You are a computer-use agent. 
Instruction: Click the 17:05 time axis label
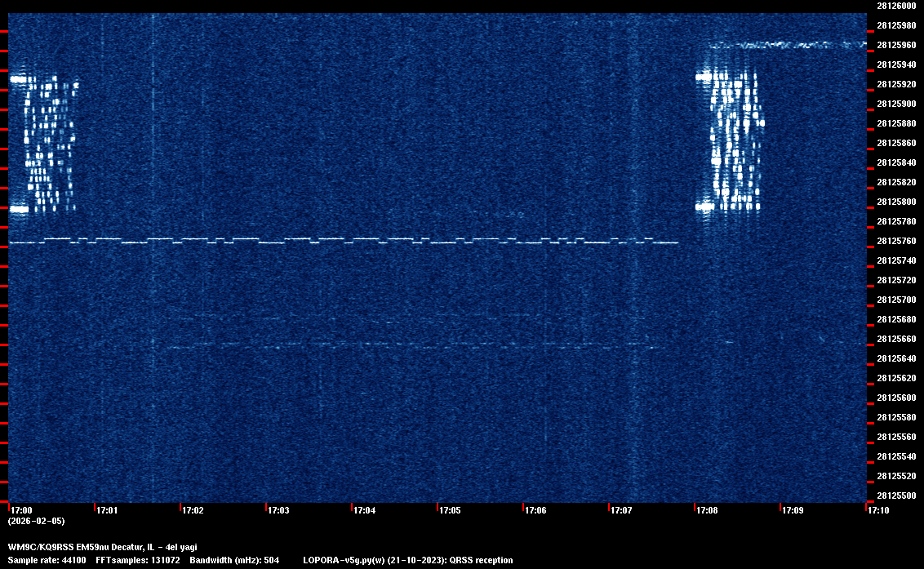tap(450, 511)
